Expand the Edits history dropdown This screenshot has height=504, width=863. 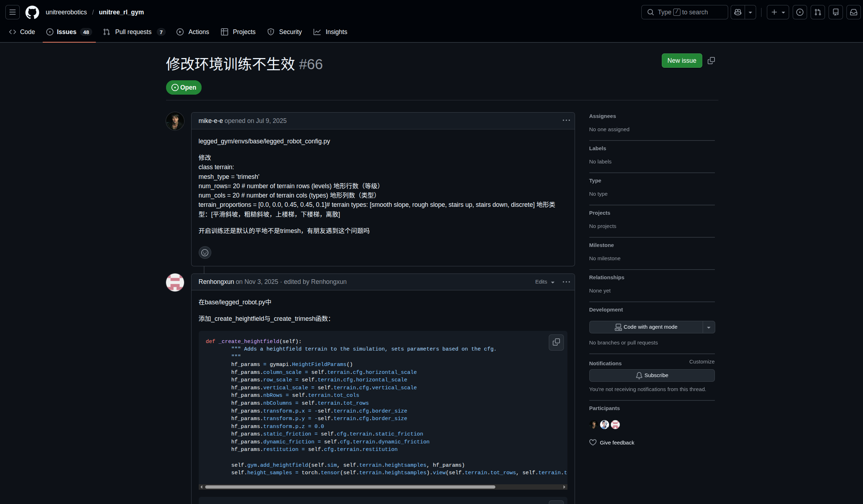544,282
